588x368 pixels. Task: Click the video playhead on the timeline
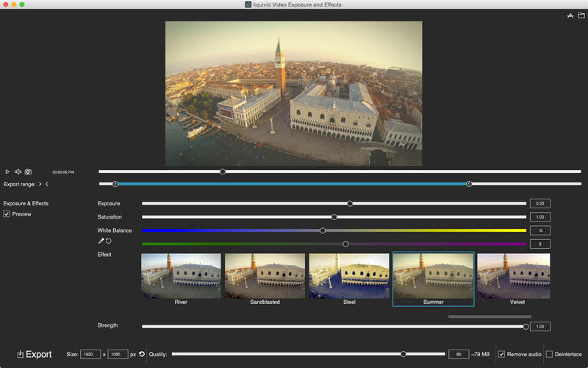click(223, 171)
